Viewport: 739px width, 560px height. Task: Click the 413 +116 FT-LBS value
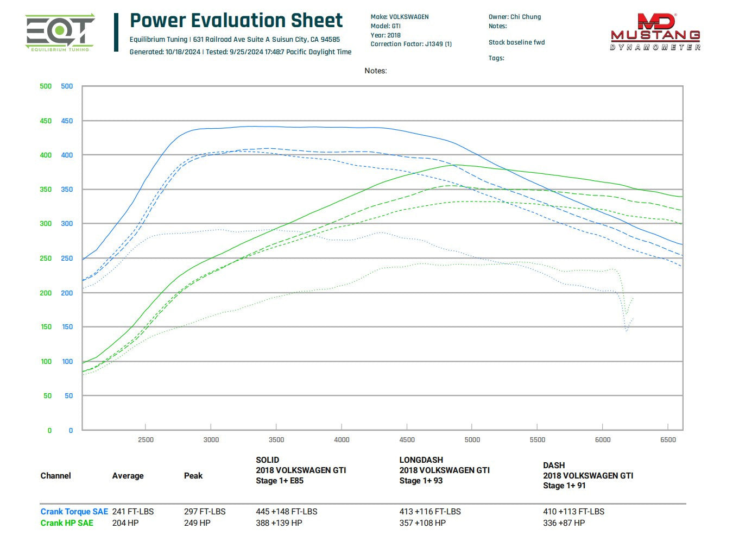coord(430,512)
